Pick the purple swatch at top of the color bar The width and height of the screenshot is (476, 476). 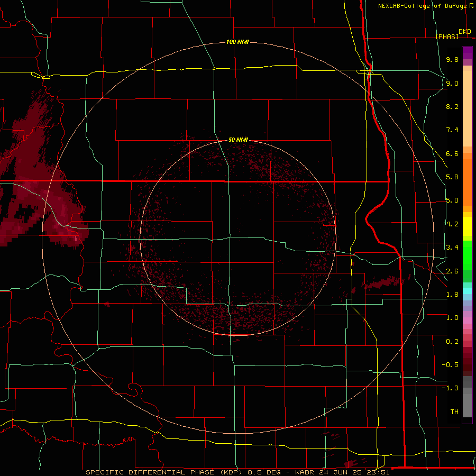click(x=467, y=53)
